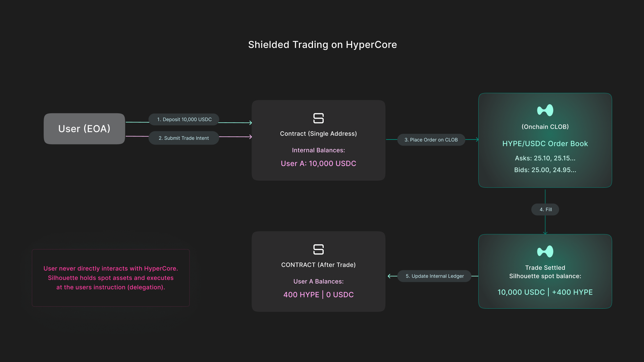644x362 pixels.
Task: Click the 'Asks: 25.10, 25.15...' line
Action: click(545, 158)
